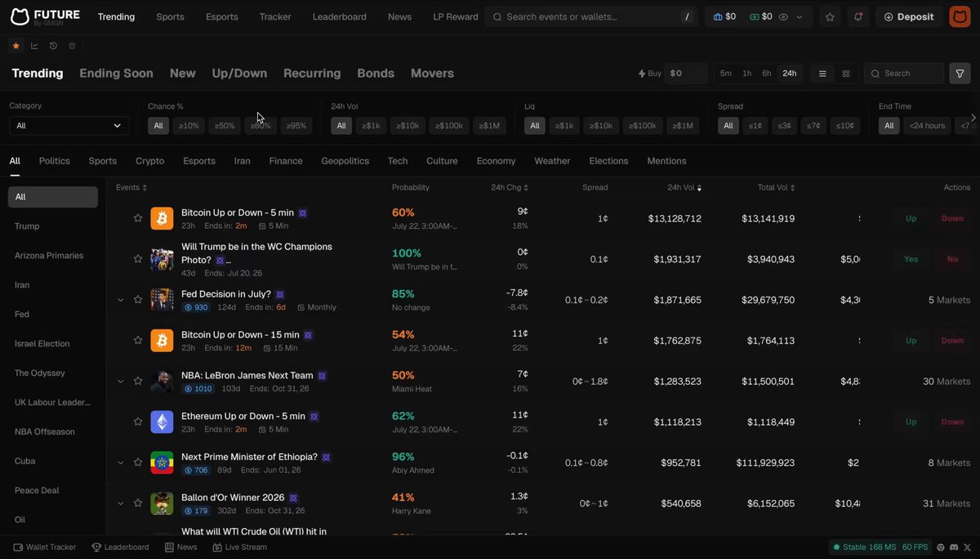Open the chart icon beside the favorites star
The width and height of the screenshot is (980, 559).
[34, 46]
